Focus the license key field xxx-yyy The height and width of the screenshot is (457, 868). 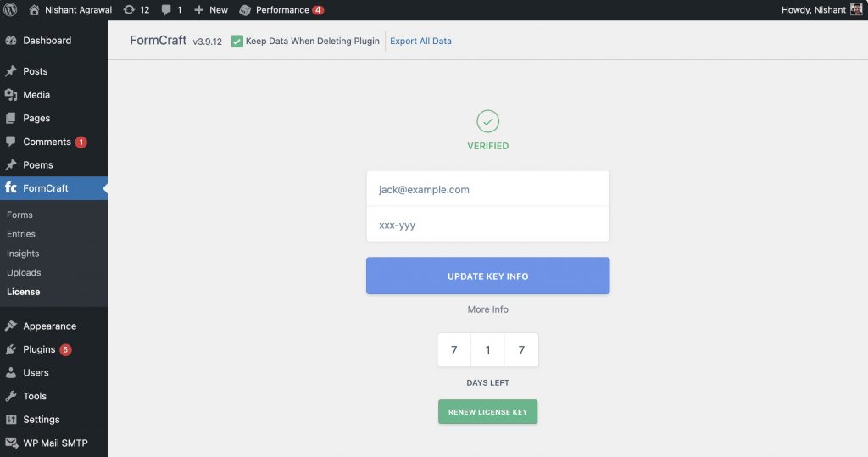487,226
